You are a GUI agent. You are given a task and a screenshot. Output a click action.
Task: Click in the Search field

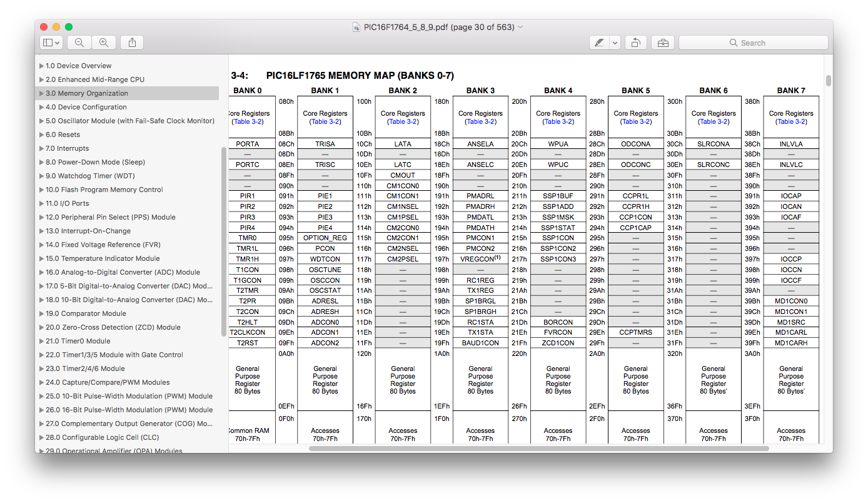click(x=753, y=43)
